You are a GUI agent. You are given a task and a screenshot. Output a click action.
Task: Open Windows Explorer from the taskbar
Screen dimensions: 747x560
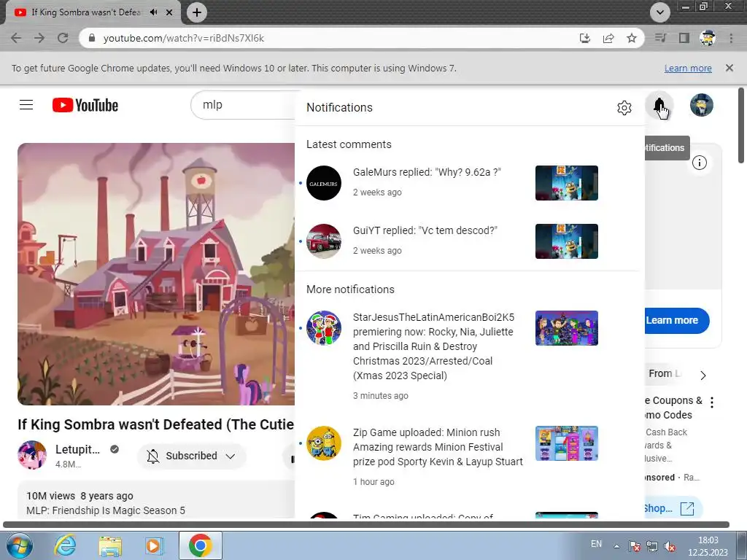(110, 545)
